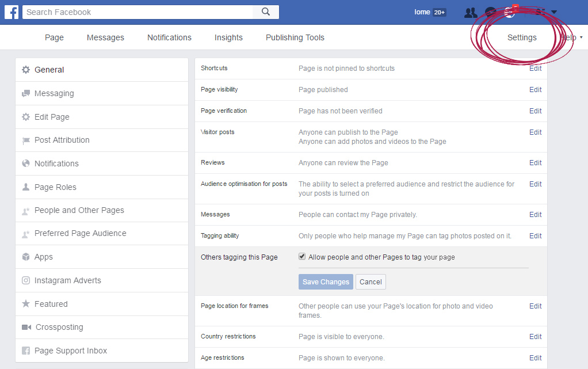588x369 pixels.
Task: Select the Preferred Page Audience icon
Action: click(x=26, y=234)
